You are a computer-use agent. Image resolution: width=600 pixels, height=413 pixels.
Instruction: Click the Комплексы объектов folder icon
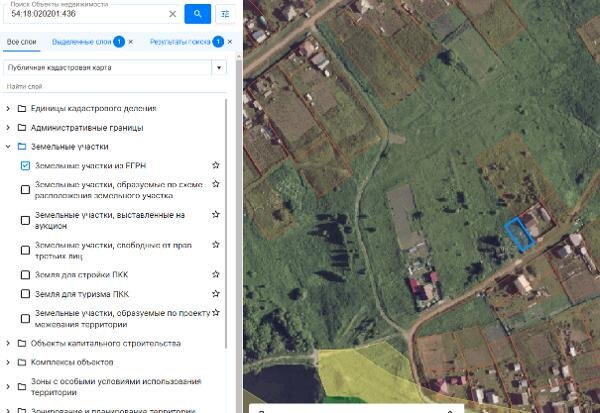coord(22,362)
